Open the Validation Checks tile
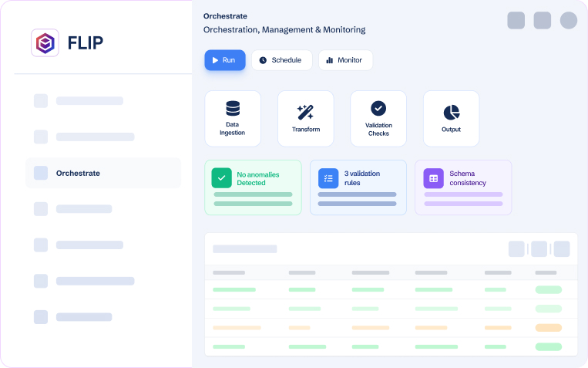Viewport: 588px width, 368px height. (378, 118)
